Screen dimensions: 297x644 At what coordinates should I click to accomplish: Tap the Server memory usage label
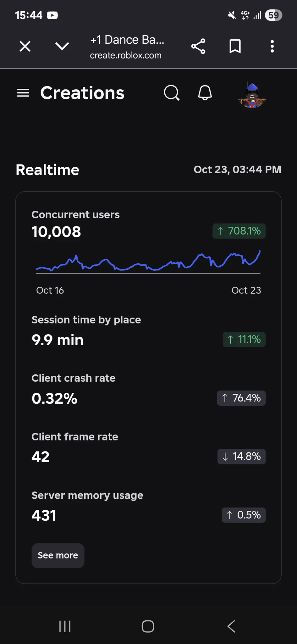(87, 496)
